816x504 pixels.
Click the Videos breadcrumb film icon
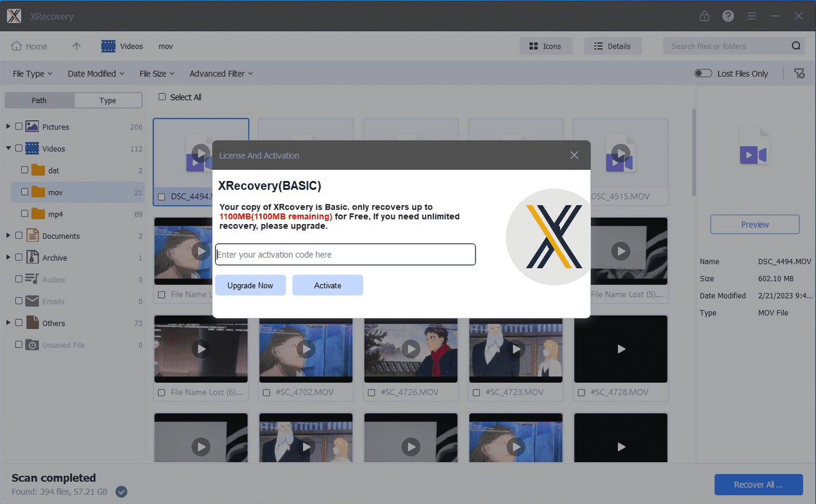tap(108, 46)
